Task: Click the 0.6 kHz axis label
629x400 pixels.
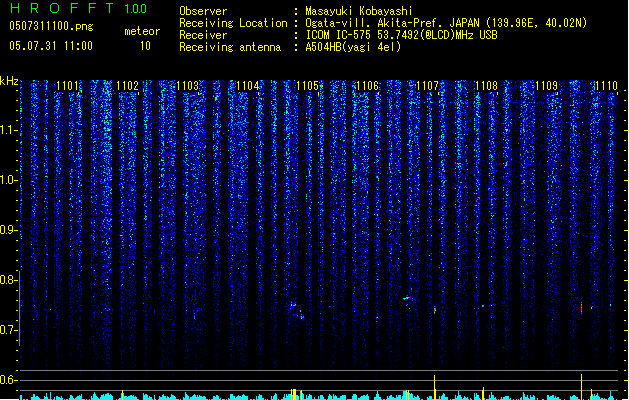Action: click(x=7, y=380)
